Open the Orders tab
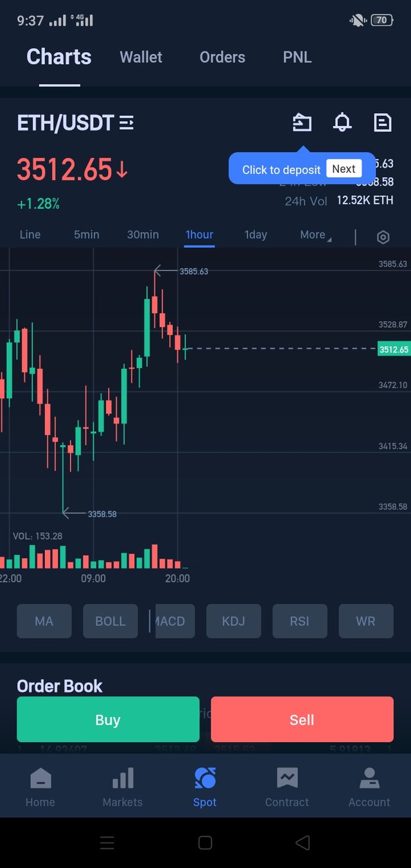Image resolution: width=411 pixels, height=868 pixels. click(222, 57)
